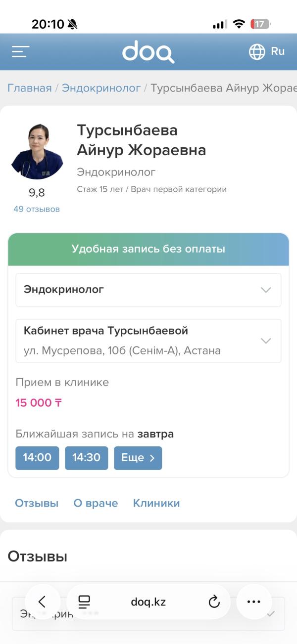
Task: Tap the doq.kz address bar
Action: pyautogui.click(x=148, y=601)
